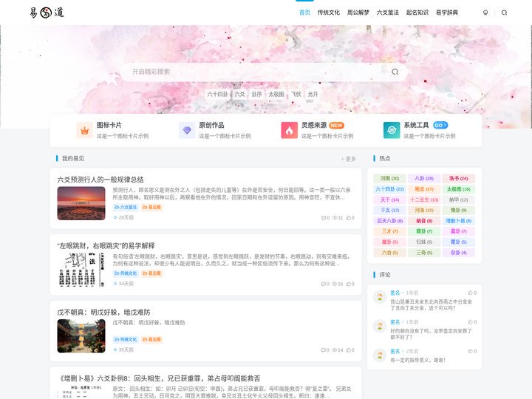Click the blue 六爻筮法 category tag on the first post
The width and height of the screenshot is (532, 399).
126,207
